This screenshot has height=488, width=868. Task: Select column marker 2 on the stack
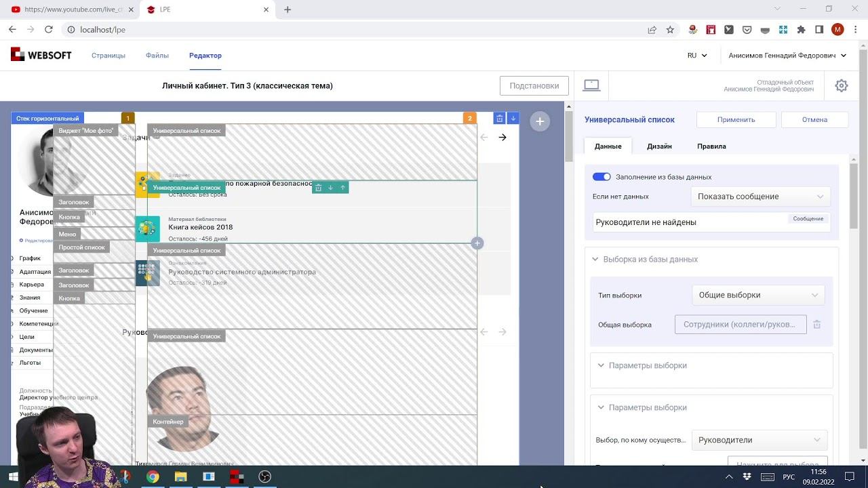[470, 119]
